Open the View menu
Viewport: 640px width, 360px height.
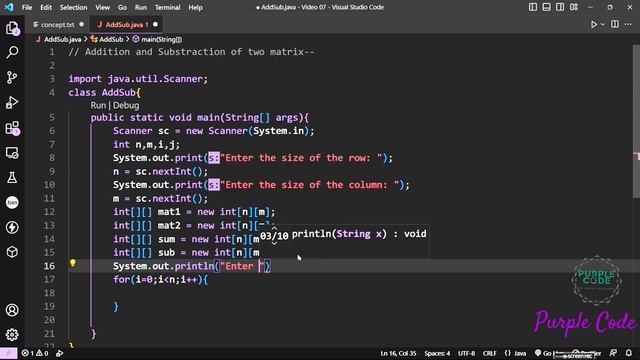coord(102,7)
